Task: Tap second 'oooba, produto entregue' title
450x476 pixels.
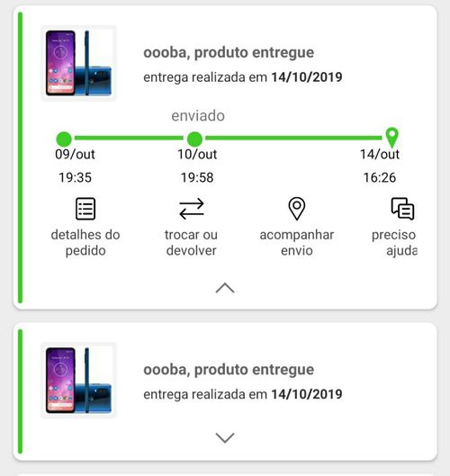Action: point(229,370)
